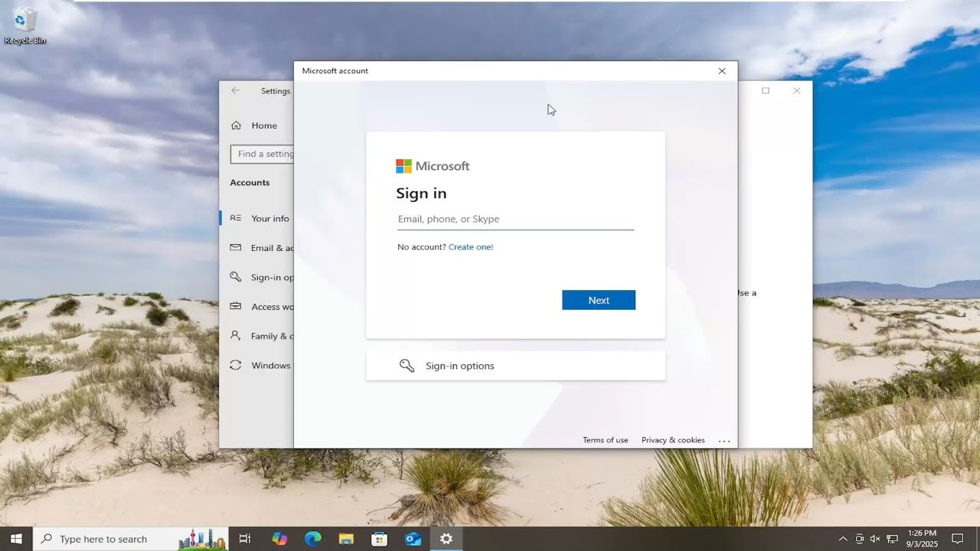980x551 pixels.
Task: Click the Meet Now tray icon
Action: pos(860,539)
